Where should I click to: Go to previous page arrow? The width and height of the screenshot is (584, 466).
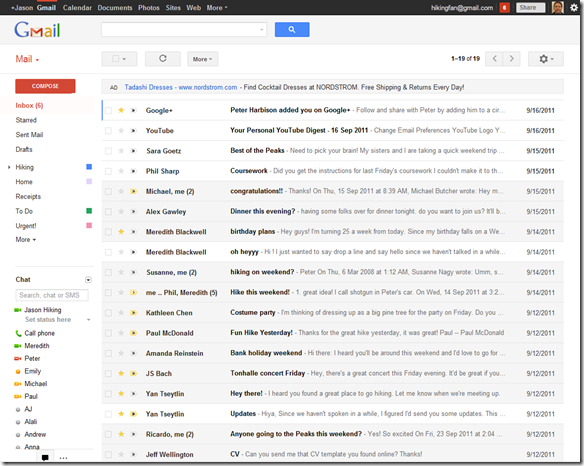click(494, 58)
